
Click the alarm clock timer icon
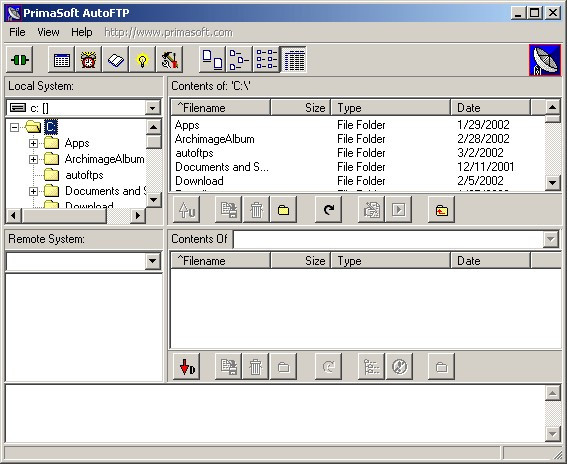[88, 59]
